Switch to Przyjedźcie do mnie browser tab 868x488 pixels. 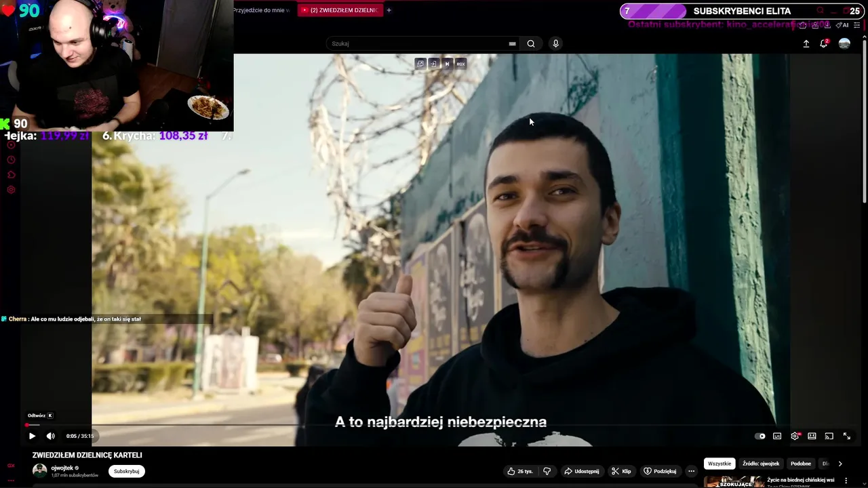(x=261, y=10)
